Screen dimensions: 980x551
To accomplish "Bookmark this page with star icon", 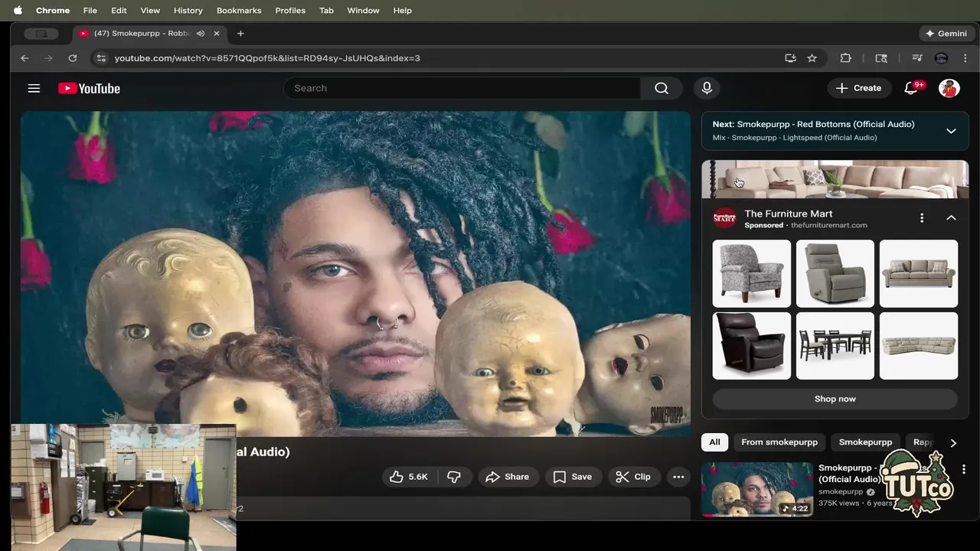I will 812,58.
